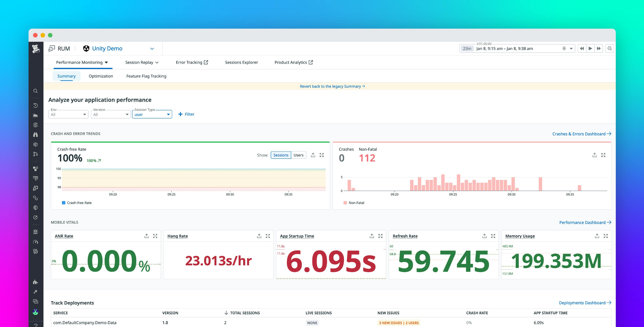The image size is (644, 327).
Task: Open the metrics chart icon in sidebar
Action: [x=35, y=115]
